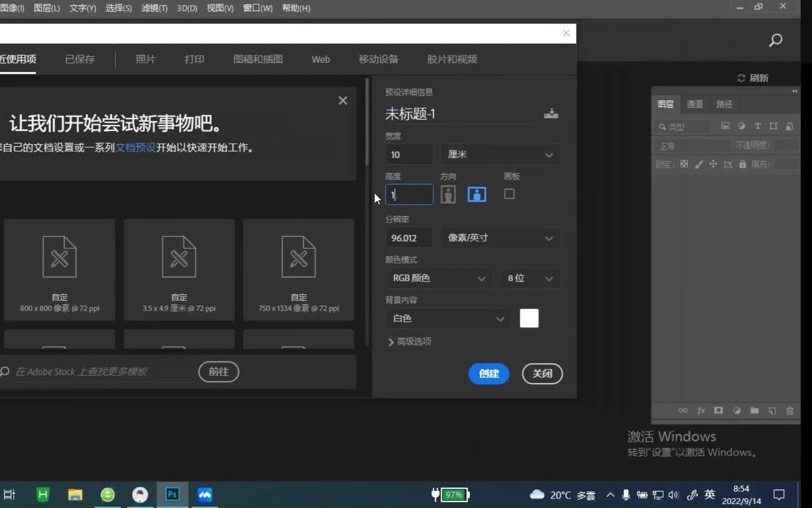The width and height of the screenshot is (812, 508).
Task: Click the create new layer icon
Action: click(x=773, y=411)
